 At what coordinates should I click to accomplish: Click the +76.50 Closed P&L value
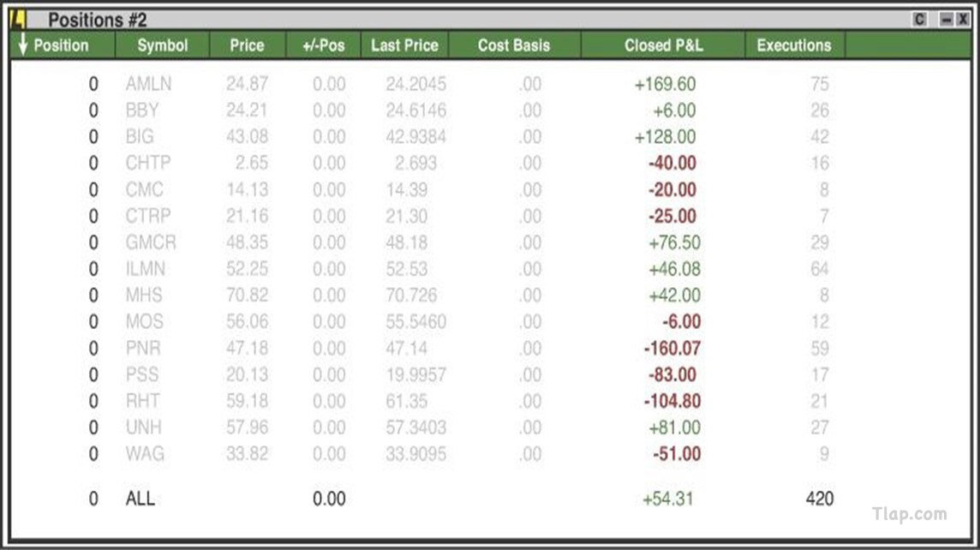coord(674,242)
